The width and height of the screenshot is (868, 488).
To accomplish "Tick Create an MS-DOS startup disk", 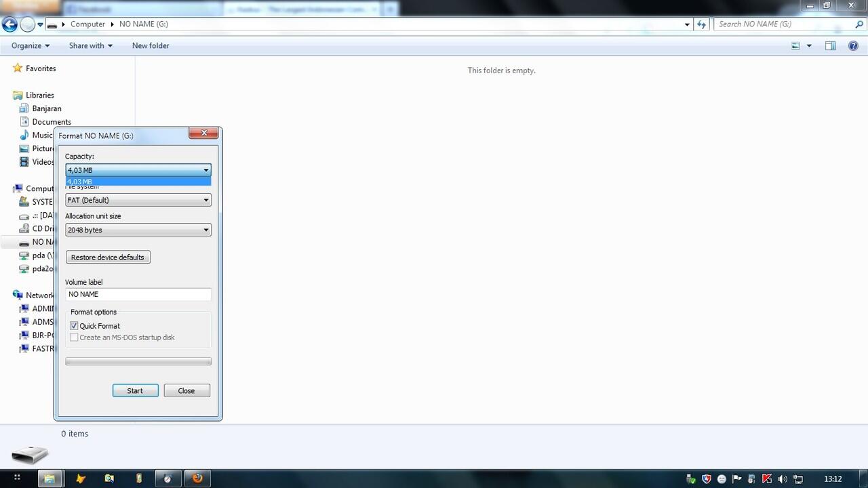I will click(x=74, y=338).
